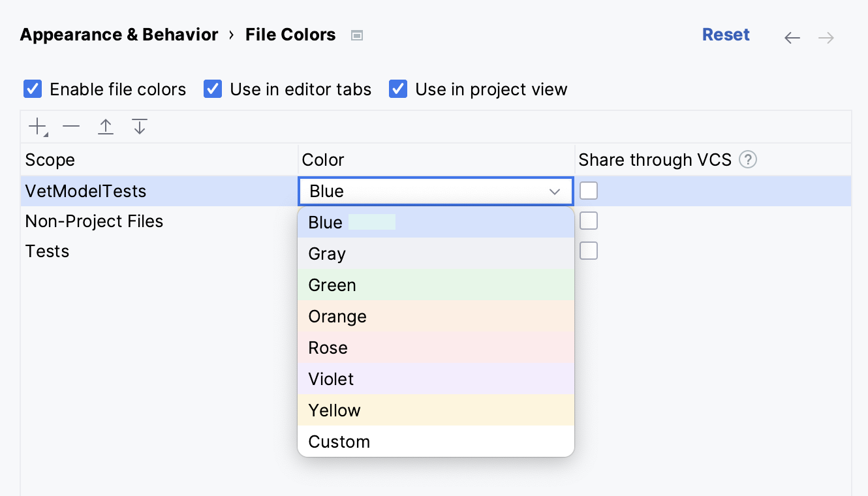Click the Reset link
Screen dimensions: 868x496
point(726,35)
